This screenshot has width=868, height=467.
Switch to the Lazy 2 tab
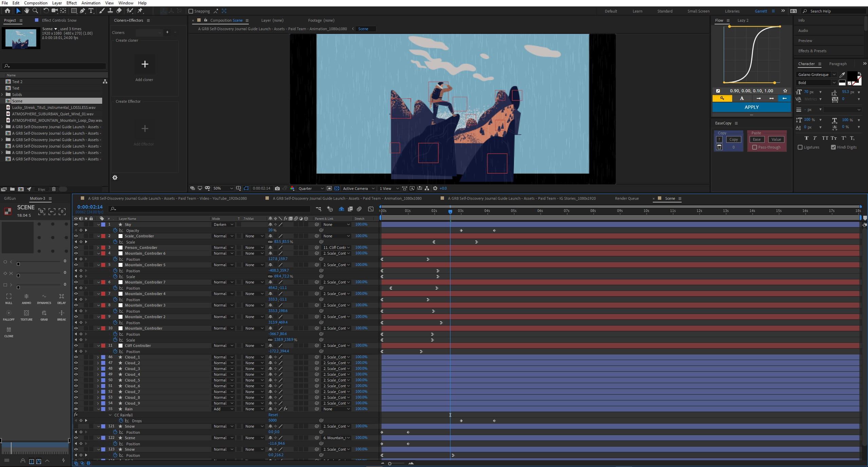coord(743,20)
